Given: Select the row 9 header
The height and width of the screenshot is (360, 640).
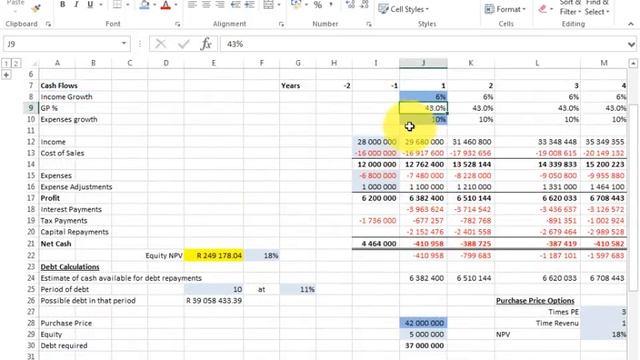Looking at the screenshot, I should pyautogui.click(x=31, y=108).
